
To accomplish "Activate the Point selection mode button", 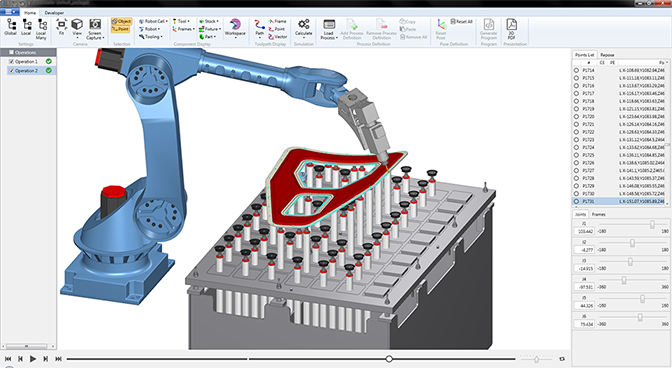I will click(x=121, y=29).
